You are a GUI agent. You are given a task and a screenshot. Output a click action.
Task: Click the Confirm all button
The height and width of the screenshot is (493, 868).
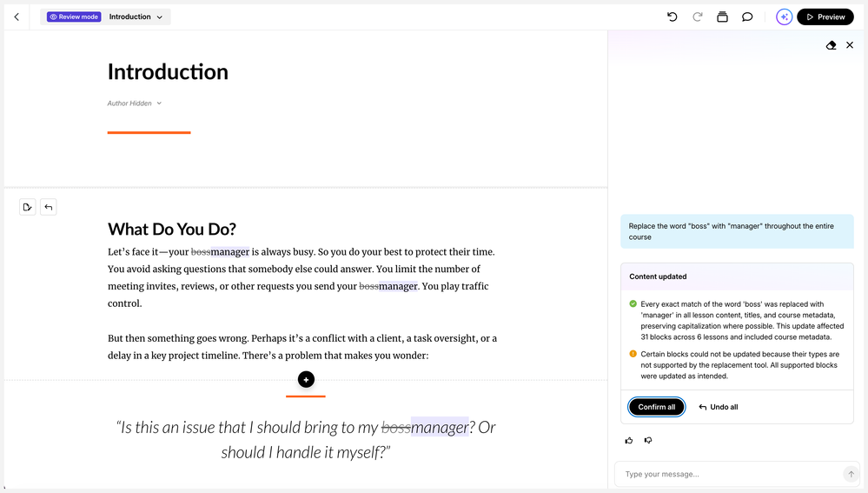657,407
